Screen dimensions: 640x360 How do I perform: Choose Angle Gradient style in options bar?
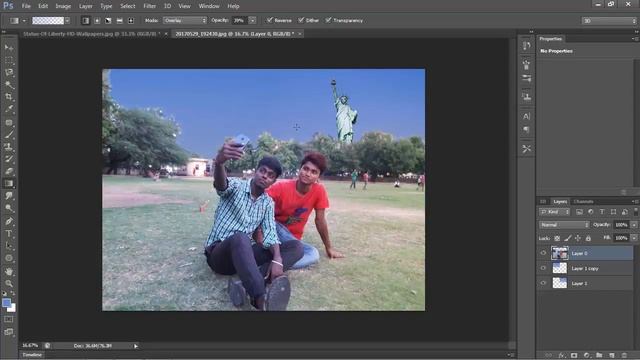click(108, 20)
